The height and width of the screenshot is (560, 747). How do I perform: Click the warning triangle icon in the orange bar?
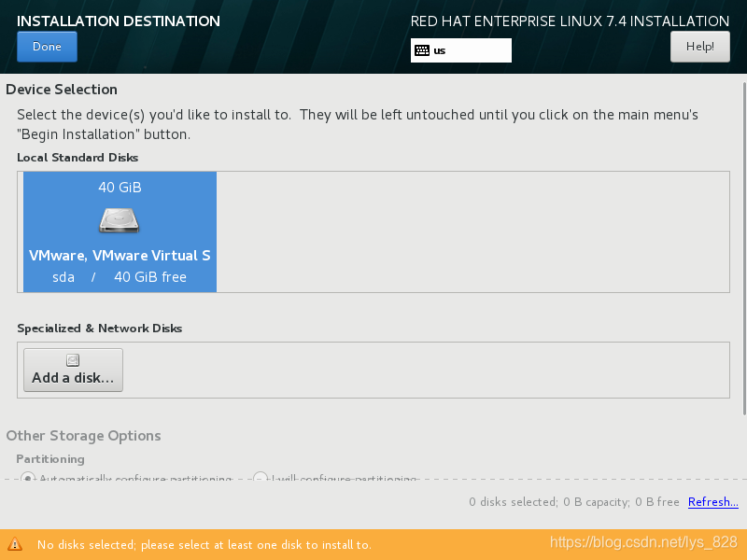coord(15,544)
